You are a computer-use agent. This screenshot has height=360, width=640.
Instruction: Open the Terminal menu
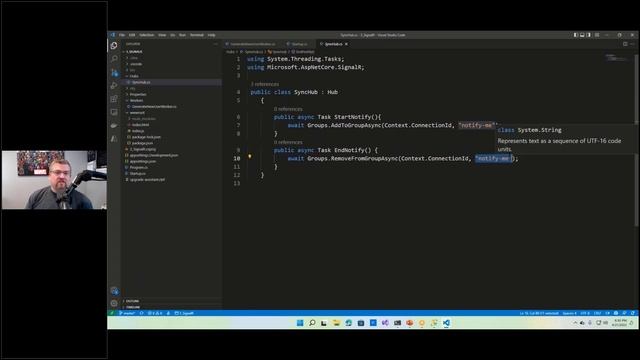click(197, 35)
